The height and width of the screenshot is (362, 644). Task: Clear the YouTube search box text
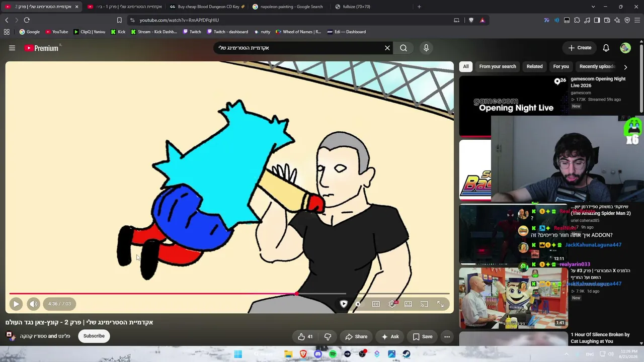pyautogui.click(x=387, y=48)
